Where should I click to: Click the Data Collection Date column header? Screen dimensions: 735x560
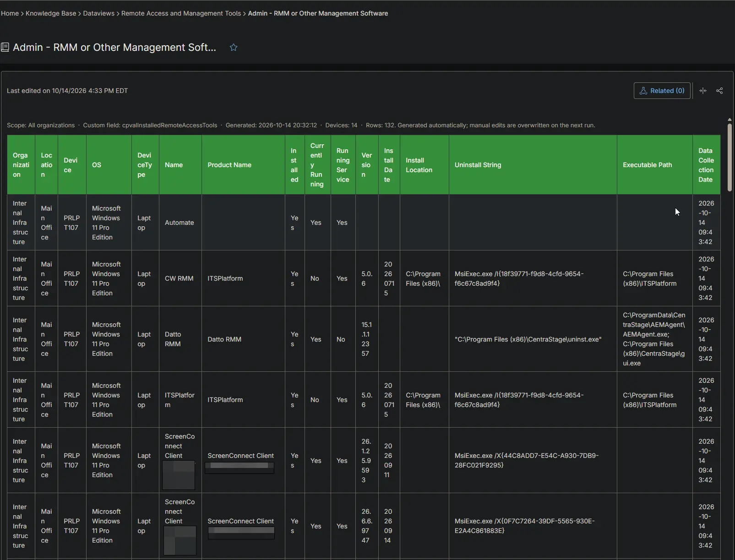(x=706, y=165)
